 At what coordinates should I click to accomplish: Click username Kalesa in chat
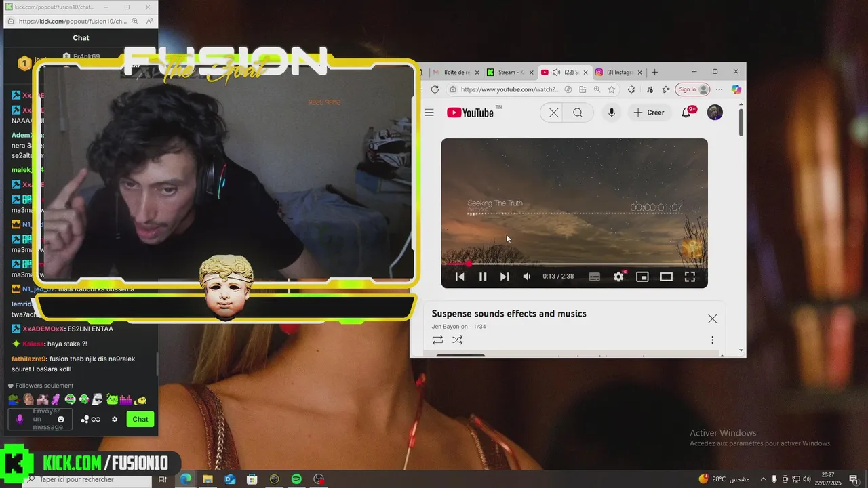tap(33, 344)
